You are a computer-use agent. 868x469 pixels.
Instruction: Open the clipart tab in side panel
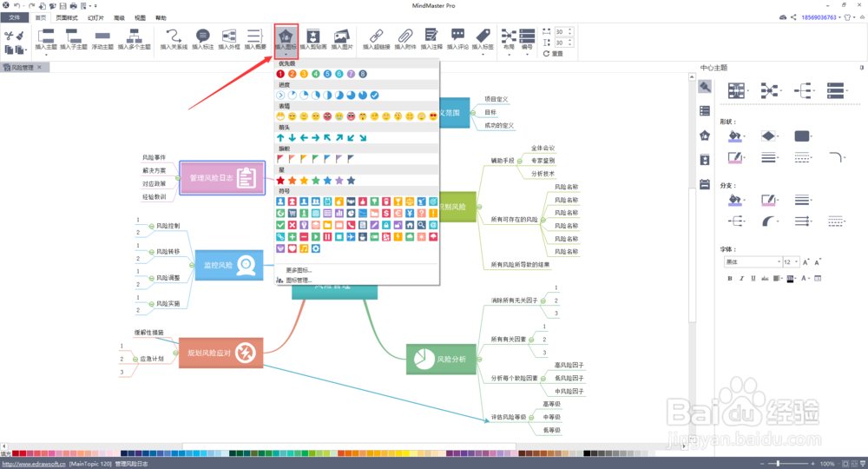coord(705,160)
